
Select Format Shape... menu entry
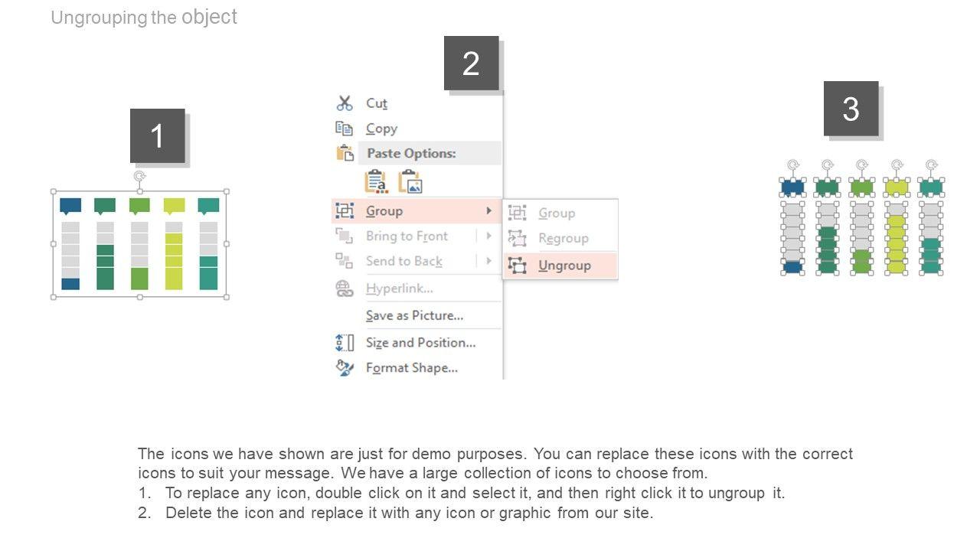coord(412,368)
